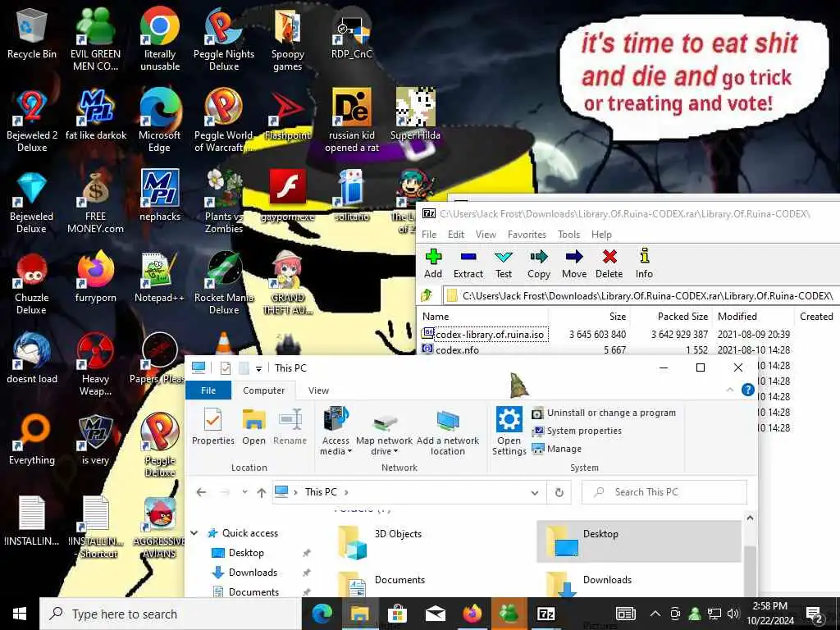Expand the address bar history dropdown

click(535, 492)
